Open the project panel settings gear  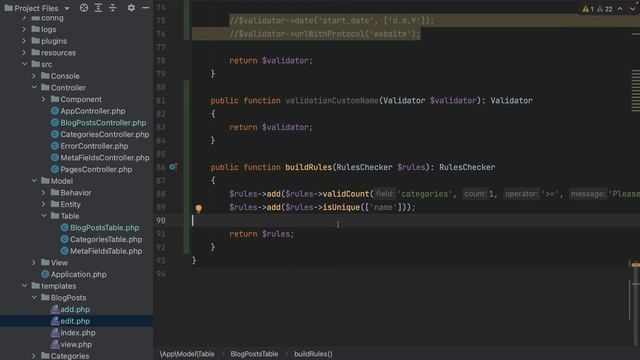coord(131,8)
